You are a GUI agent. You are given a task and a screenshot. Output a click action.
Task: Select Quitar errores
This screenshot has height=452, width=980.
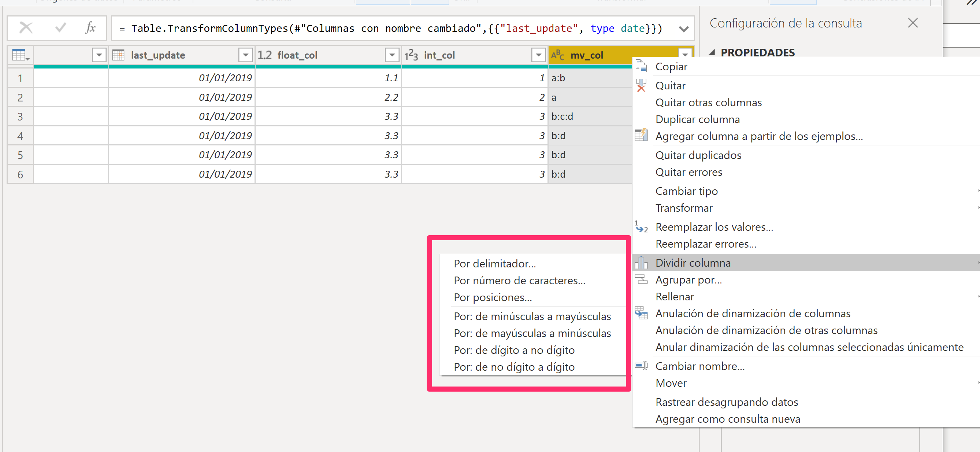(x=806, y=172)
